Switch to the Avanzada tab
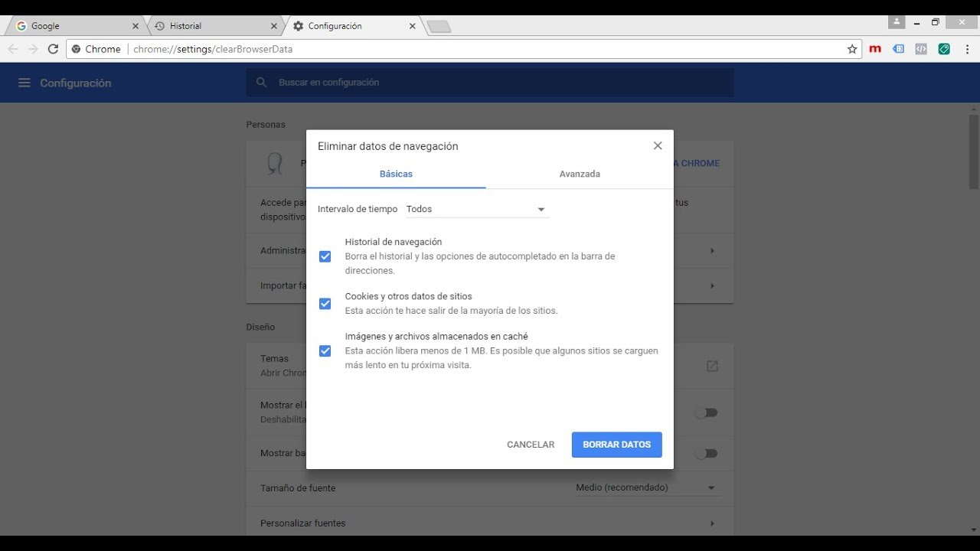The height and width of the screenshot is (551, 980). click(x=580, y=174)
